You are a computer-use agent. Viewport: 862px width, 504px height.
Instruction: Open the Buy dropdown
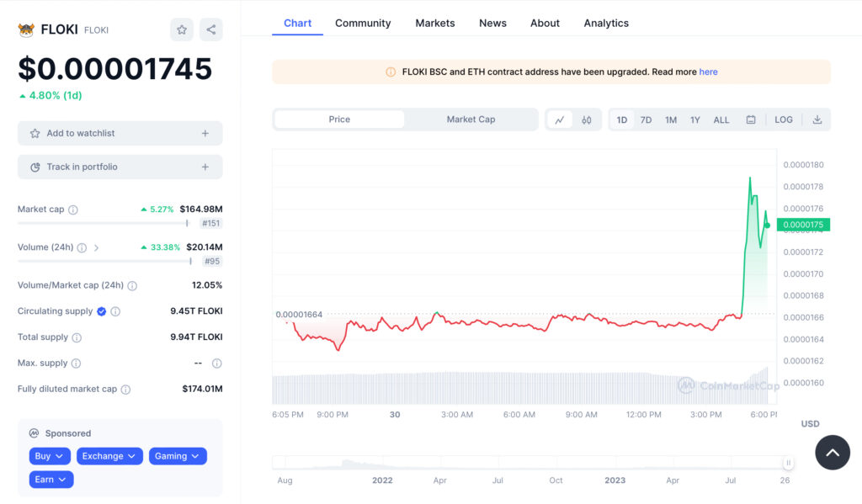coord(49,455)
